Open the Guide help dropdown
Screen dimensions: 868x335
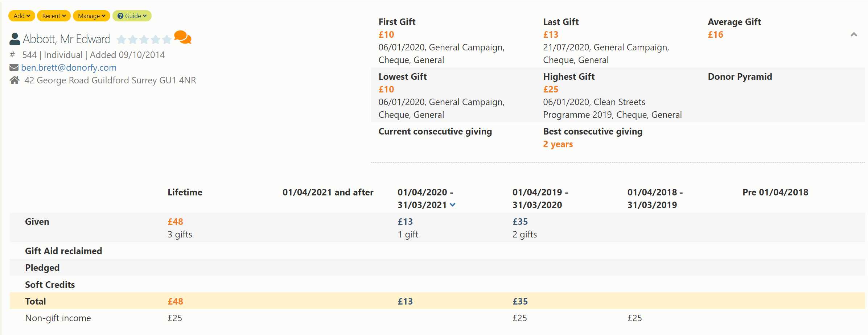[132, 16]
